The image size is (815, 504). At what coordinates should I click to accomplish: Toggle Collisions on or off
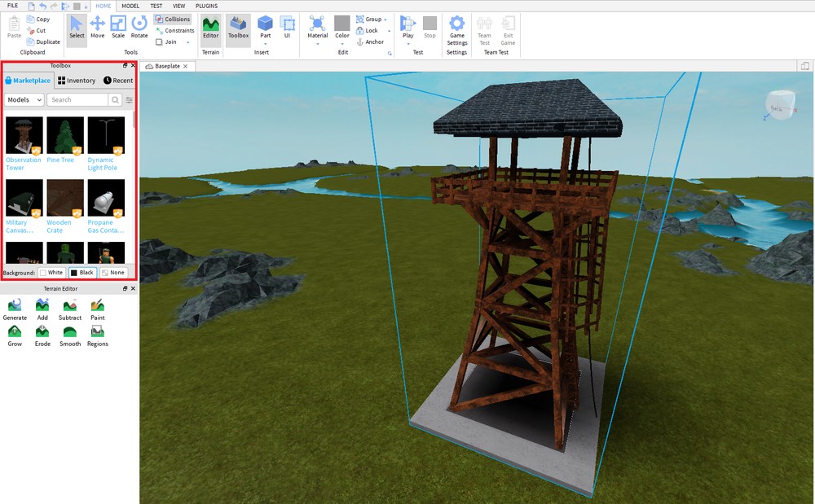click(172, 19)
